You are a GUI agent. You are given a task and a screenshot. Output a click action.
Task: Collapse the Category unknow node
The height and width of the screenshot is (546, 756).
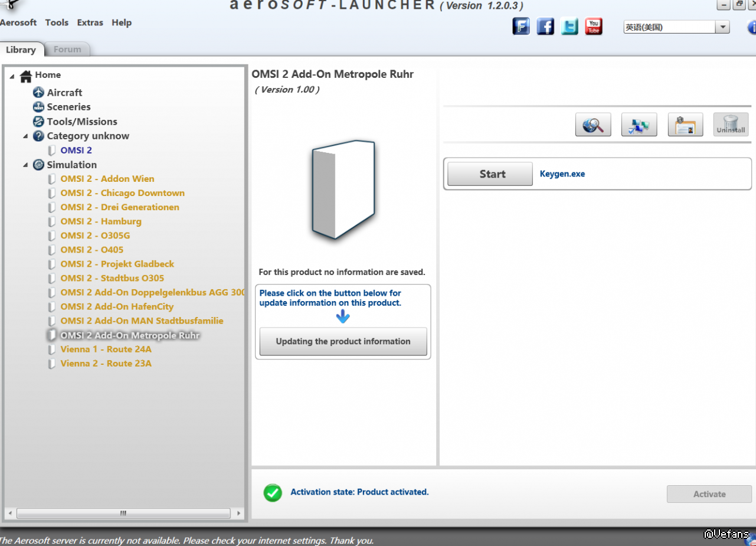(x=25, y=136)
